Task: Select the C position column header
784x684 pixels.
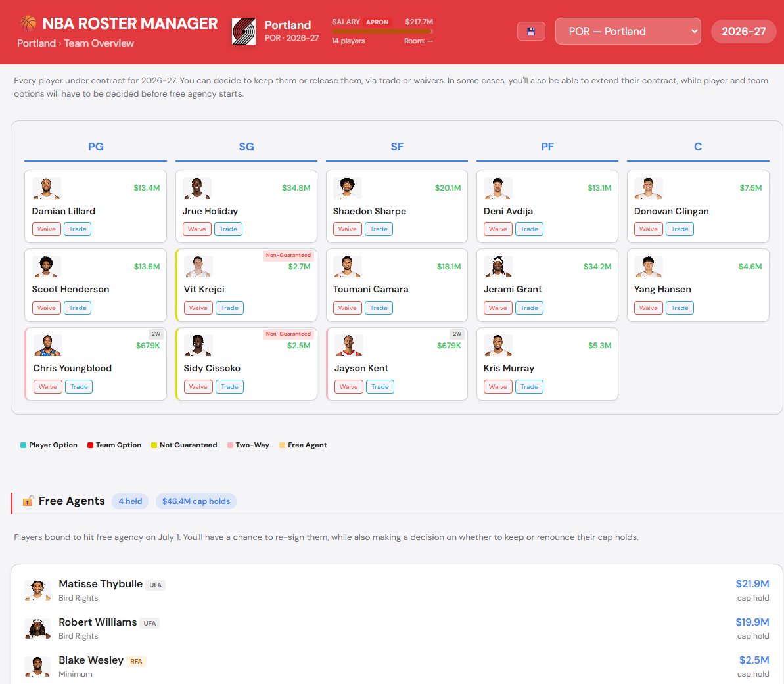Action: 698,147
